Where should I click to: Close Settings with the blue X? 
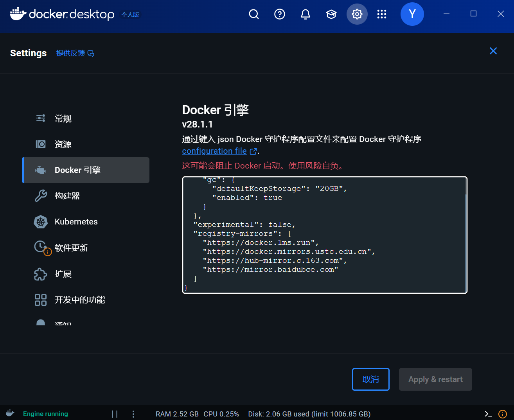(493, 51)
